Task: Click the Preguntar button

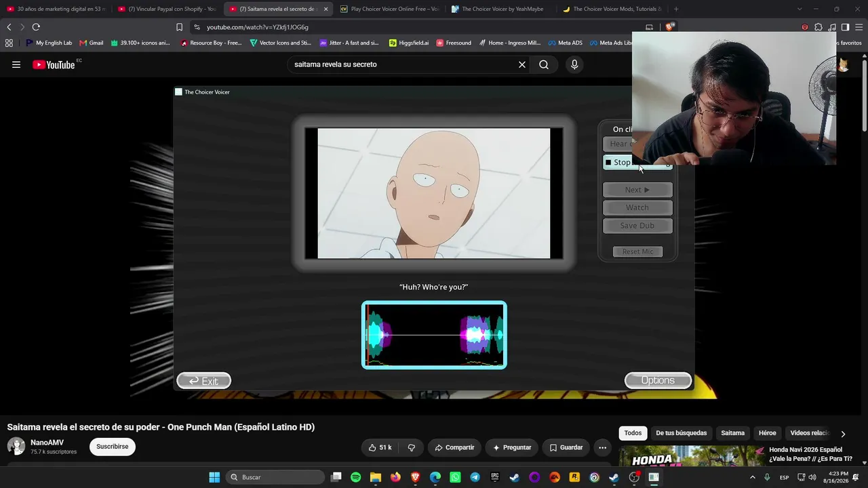Action: (x=512, y=447)
